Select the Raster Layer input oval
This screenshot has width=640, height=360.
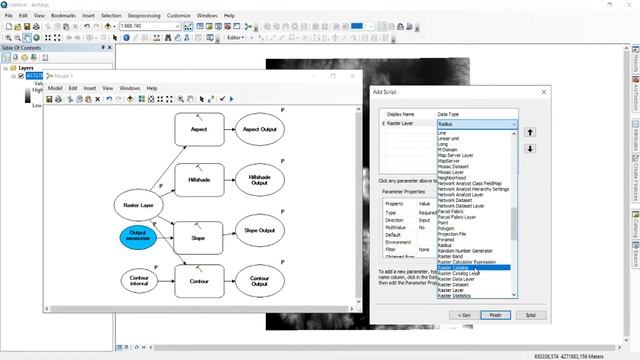pos(138,205)
